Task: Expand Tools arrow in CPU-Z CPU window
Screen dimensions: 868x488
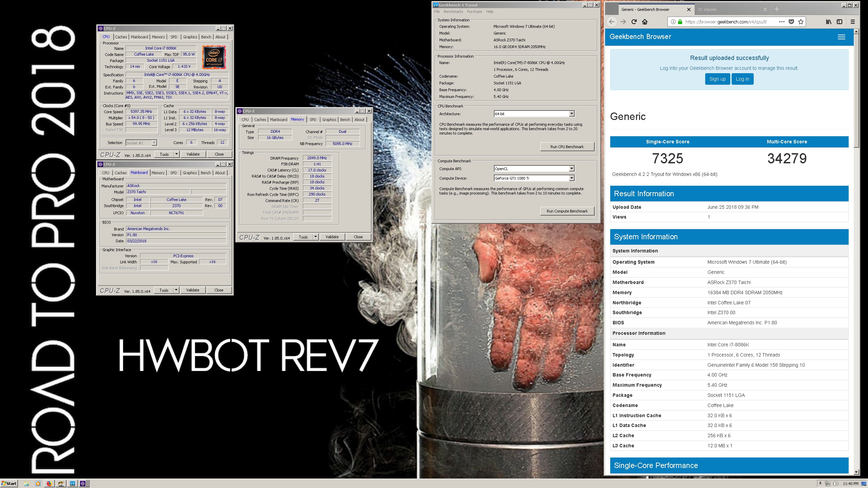Action: pyautogui.click(x=176, y=154)
